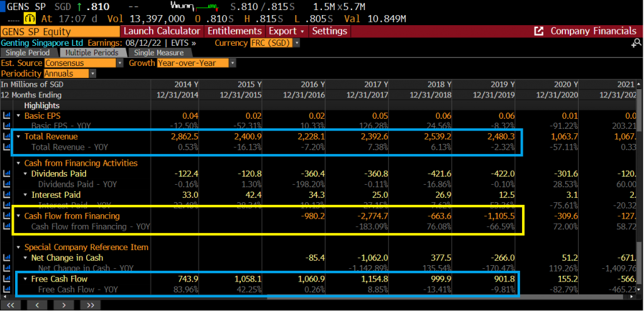The image size is (644, 311).
Task: Click chart icon next to Dividends Paid
Action: (x=7, y=173)
